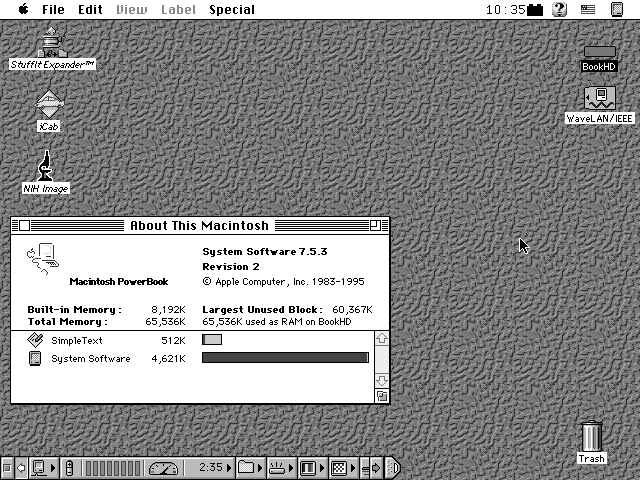Click the Trash can icon

coord(591,437)
